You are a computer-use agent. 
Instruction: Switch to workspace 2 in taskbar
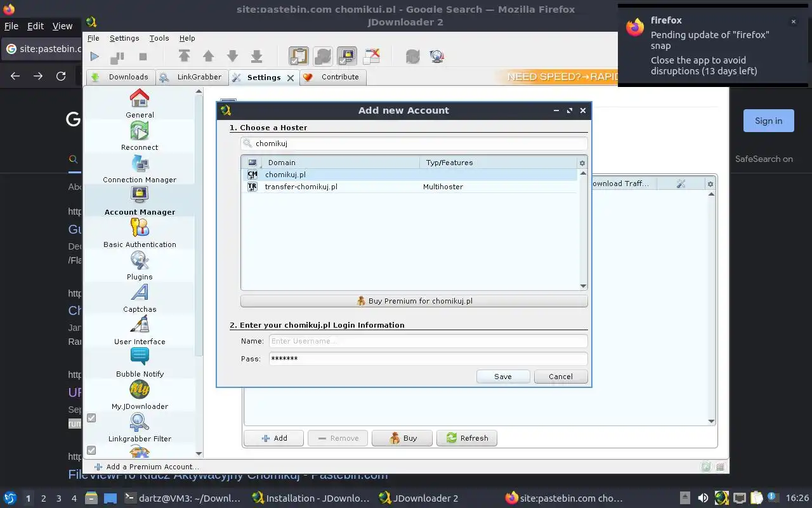click(x=43, y=498)
